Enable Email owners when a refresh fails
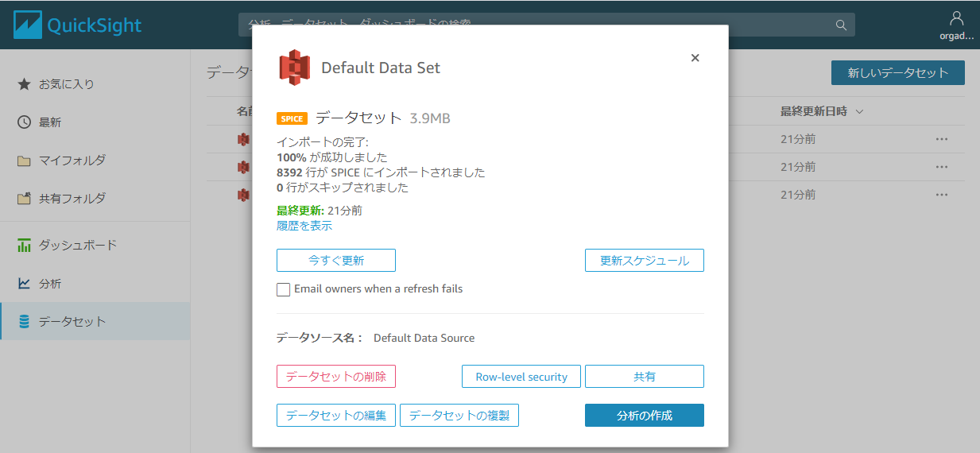The image size is (980, 453). [283, 289]
